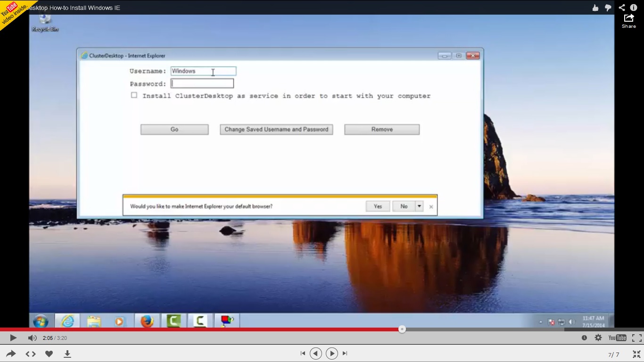Click the Username input field

point(203,71)
